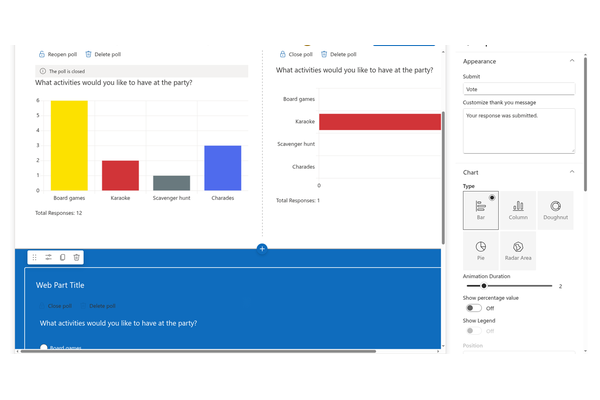This screenshot has width=600, height=400.
Task: Select the Radar Area chart type
Action: point(518,251)
